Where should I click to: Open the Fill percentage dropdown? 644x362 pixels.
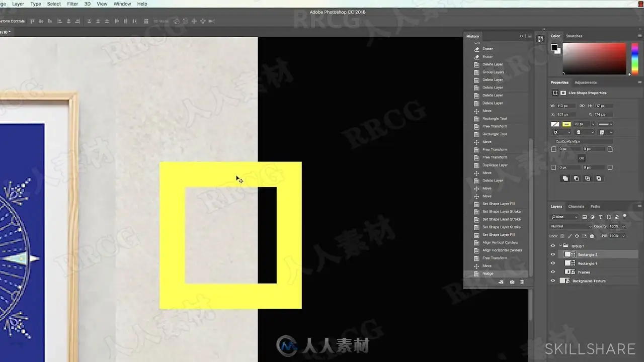tap(623, 236)
